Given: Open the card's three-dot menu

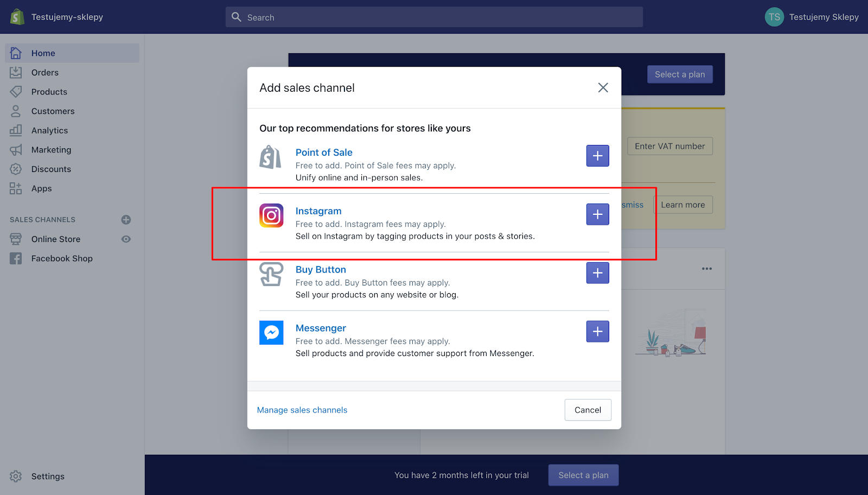Looking at the screenshot, I should click(x=706, y=269).
